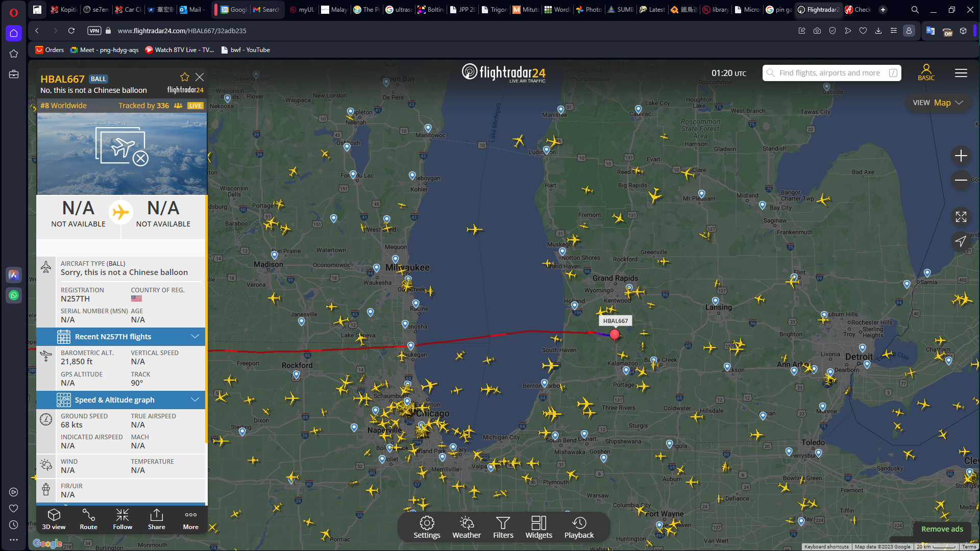Expand Speed & Altitude graph section
The height and width of the screenshot is (551, 980).
tap(121, 400)
